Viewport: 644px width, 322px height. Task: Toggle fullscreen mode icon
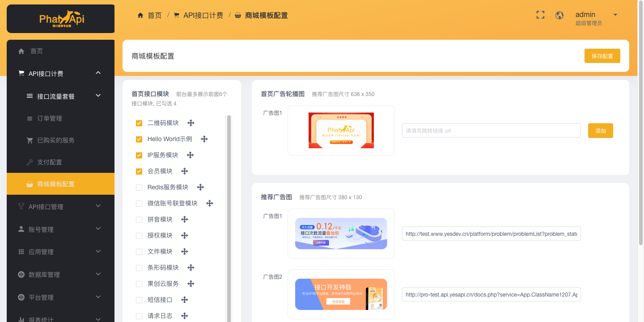[x=540, y=15]
